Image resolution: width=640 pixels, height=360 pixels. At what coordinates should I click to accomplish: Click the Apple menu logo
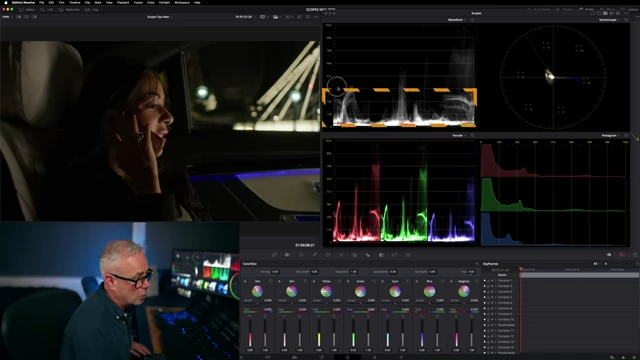(6, 2)
